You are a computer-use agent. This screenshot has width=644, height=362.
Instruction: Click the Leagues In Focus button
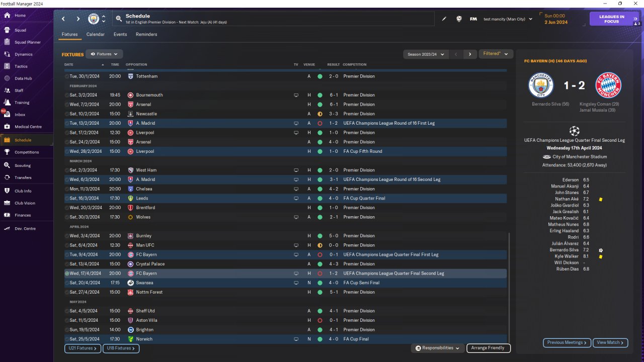tap(615, 19)
